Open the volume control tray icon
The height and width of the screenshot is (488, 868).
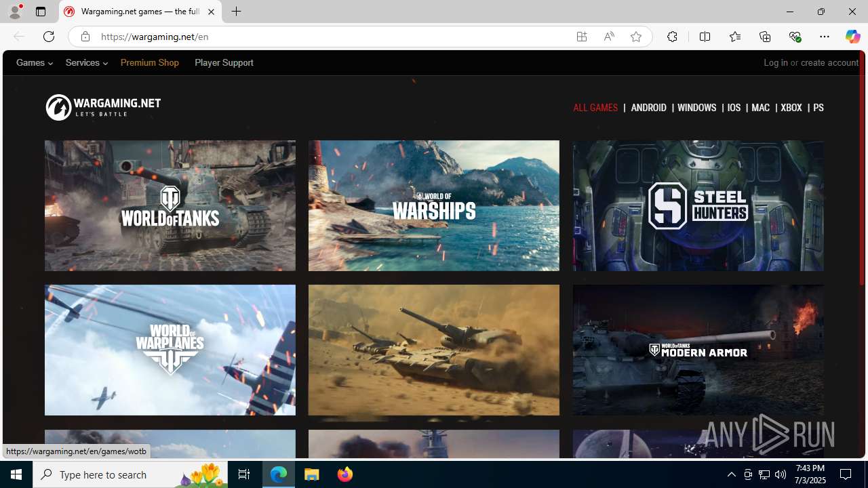click(781, 474)
